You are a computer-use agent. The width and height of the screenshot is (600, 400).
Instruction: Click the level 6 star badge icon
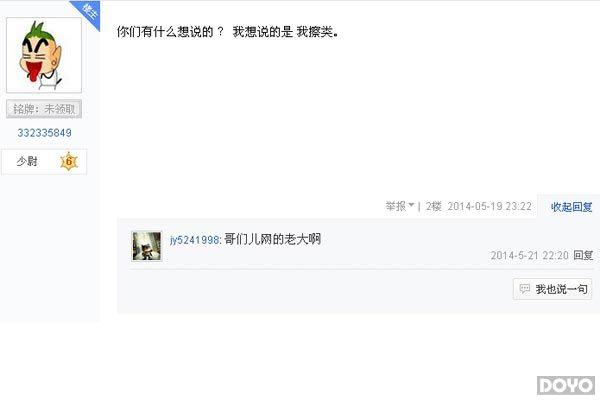69,161
